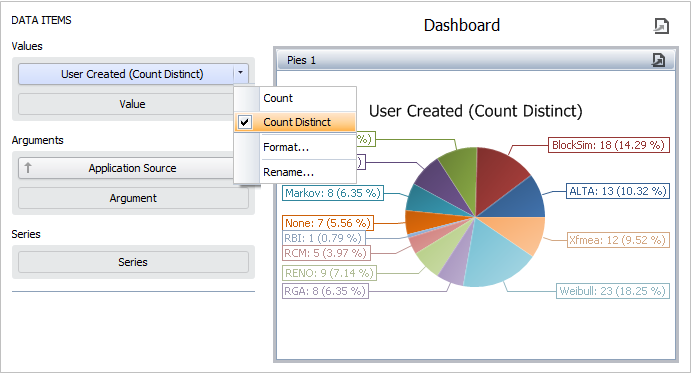Click the BlockSim: 18 (14.29 %) label
The height and width of the screenshot is (373, 691).
click(x=609, y=145)
